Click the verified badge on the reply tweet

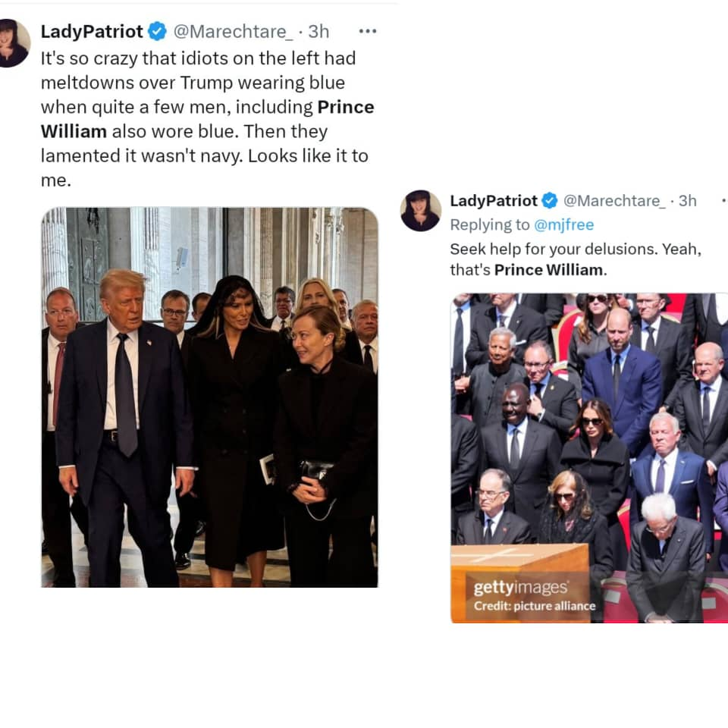coord(551,200)
